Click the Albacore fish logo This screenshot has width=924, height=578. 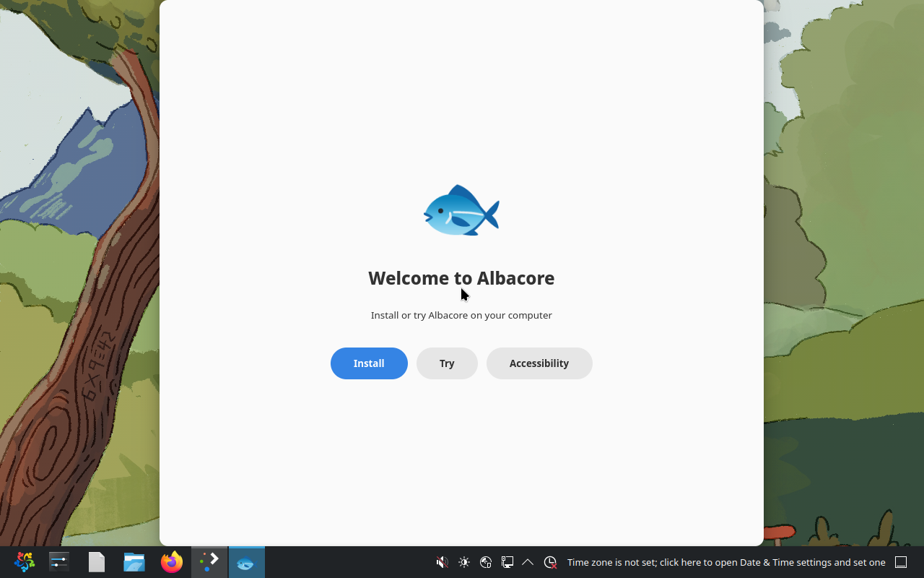[x=461, y=210]
